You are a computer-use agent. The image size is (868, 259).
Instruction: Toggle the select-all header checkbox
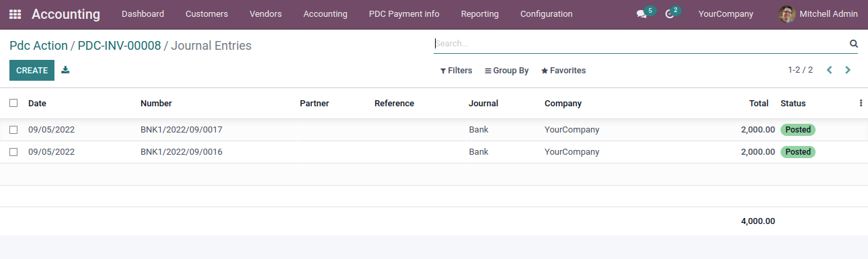tap(13, 103)
